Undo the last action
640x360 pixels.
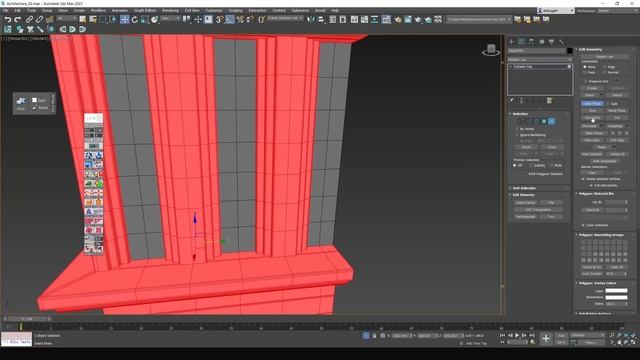(7, 19)
